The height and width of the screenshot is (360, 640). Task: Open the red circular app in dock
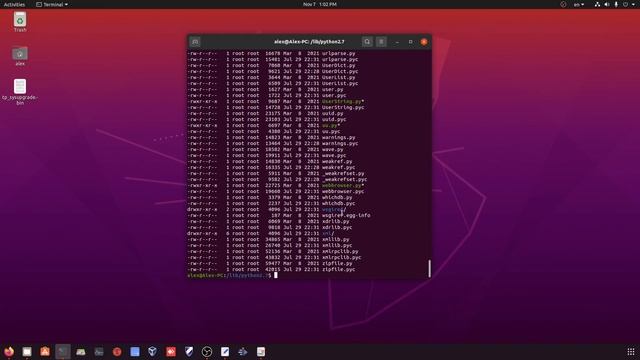coord(117,351)
